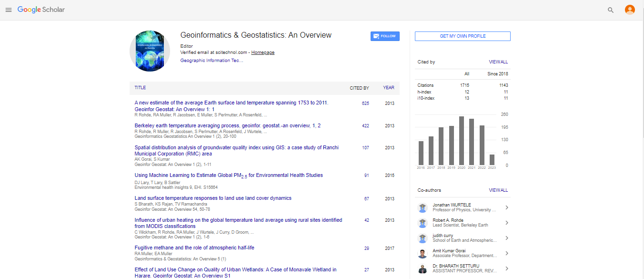Sort articles by Title column

click(140, 88)
